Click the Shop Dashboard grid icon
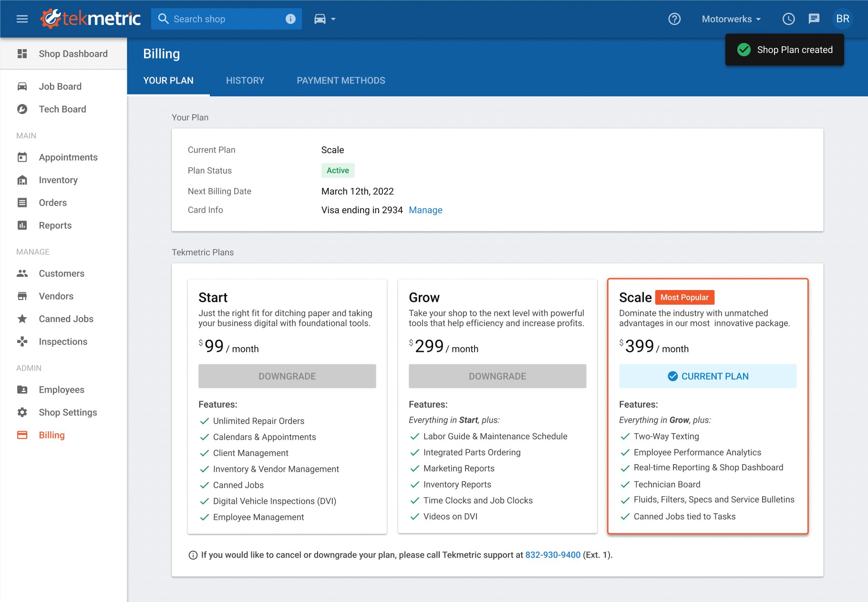868x602 pixels. click(22, 54)
